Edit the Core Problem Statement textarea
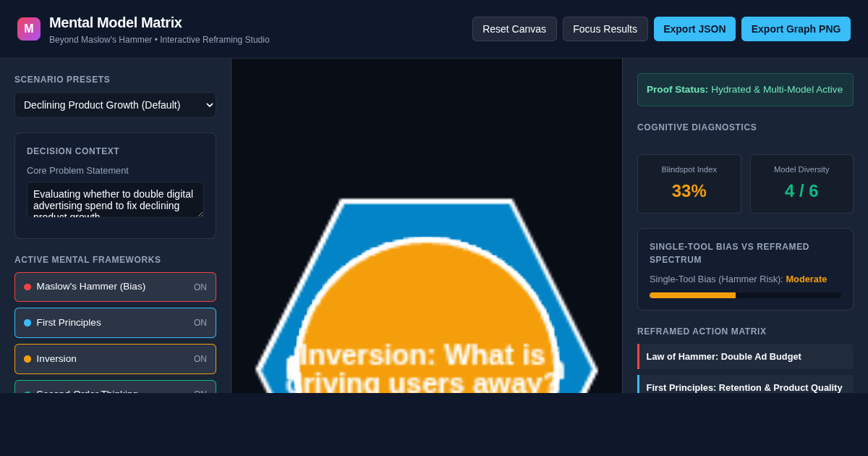This screenshot has height=456, width=868. [x=115, y=200]
